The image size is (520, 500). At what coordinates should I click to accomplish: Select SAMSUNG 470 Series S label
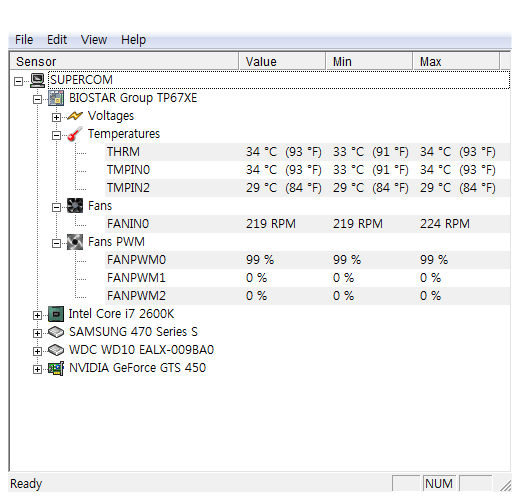click(133, 332)
